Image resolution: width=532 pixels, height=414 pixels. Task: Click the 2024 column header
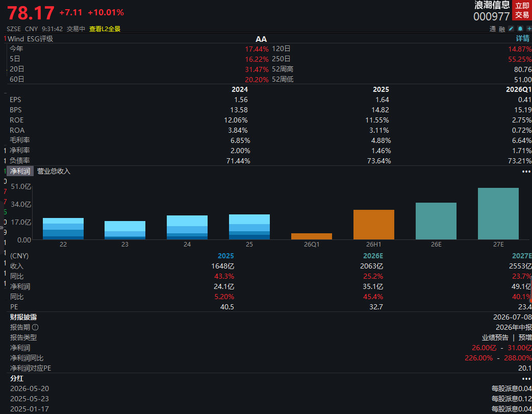[240, 90]
